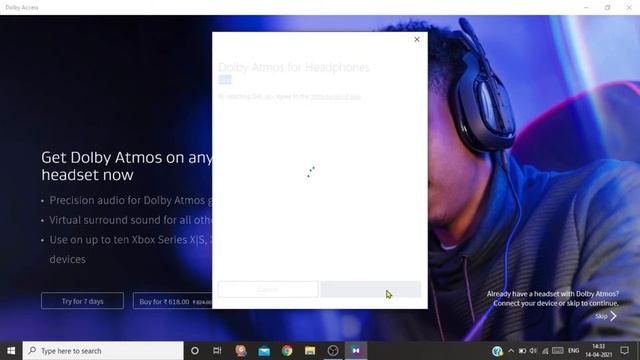Open the network status tray icon

pyautogui.click(x=545, y=351)
